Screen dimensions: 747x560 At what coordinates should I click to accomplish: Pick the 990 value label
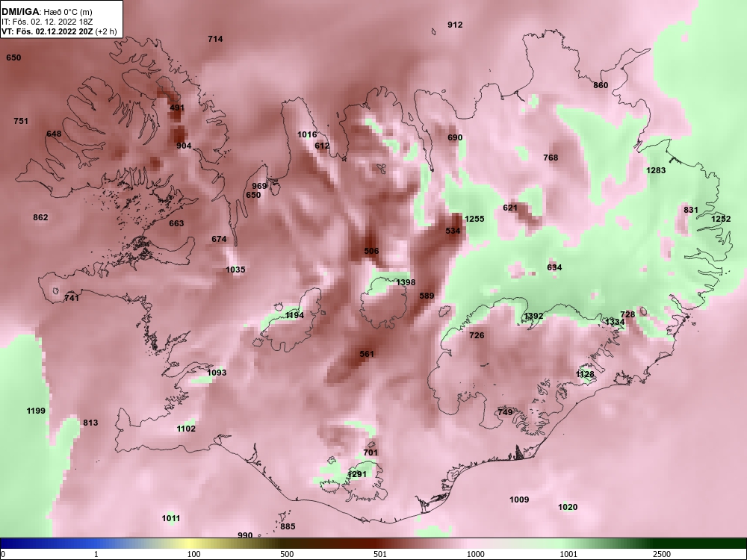point(245,535)
